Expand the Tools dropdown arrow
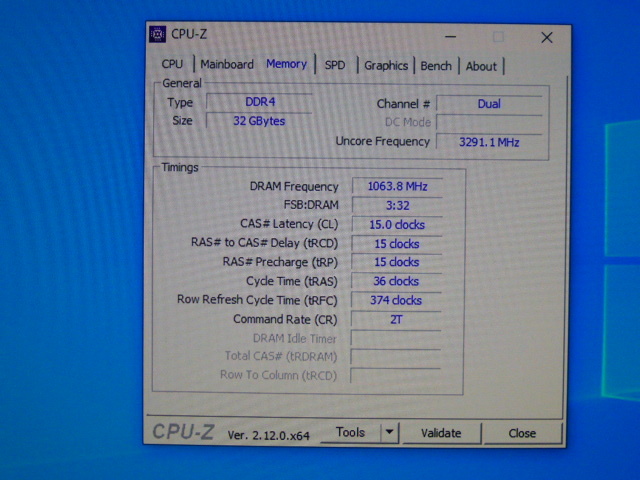The height and width of the screenshot is (480, 640). (x=389, y=432)
